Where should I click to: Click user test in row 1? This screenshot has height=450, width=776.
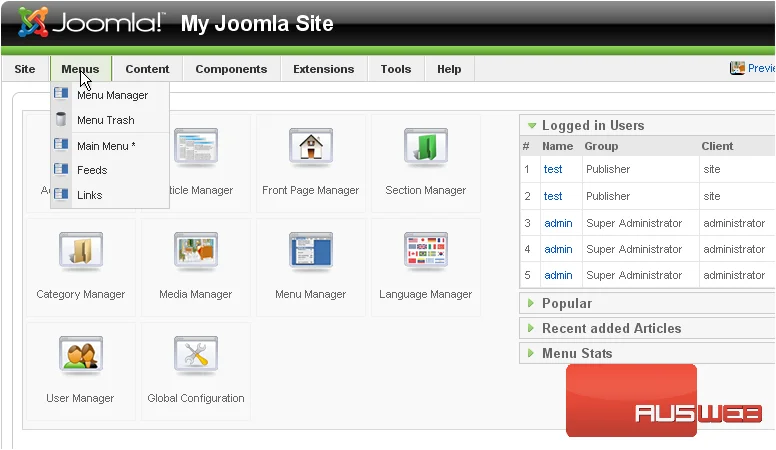pyautogui.click(x=553, y=169)
